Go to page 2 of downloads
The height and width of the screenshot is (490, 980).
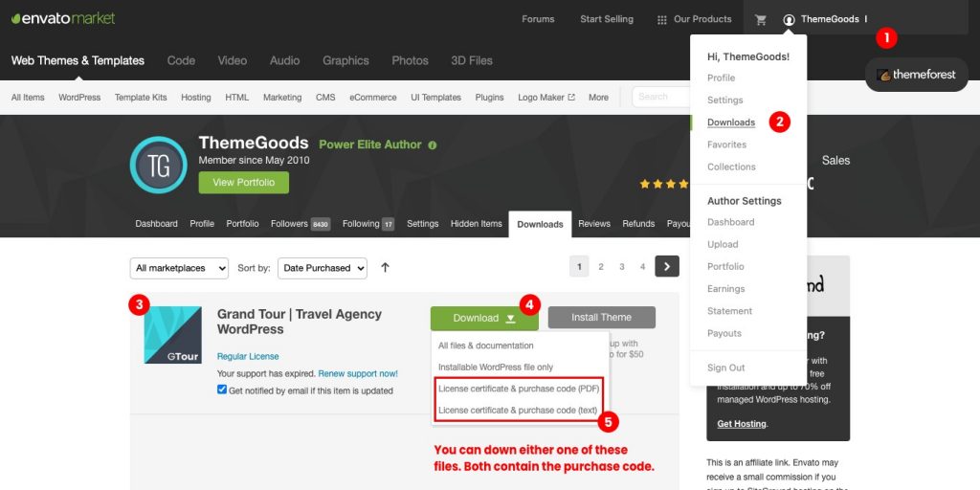pos(601,267)
